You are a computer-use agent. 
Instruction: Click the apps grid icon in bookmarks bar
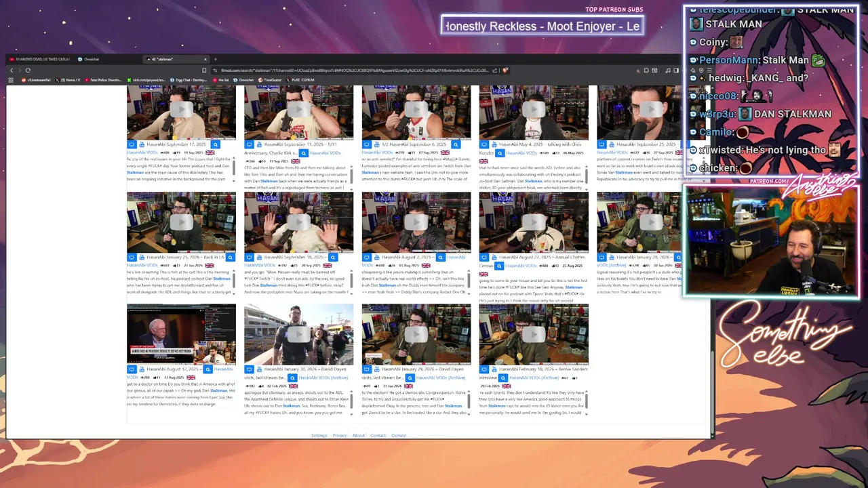(11, 80)
